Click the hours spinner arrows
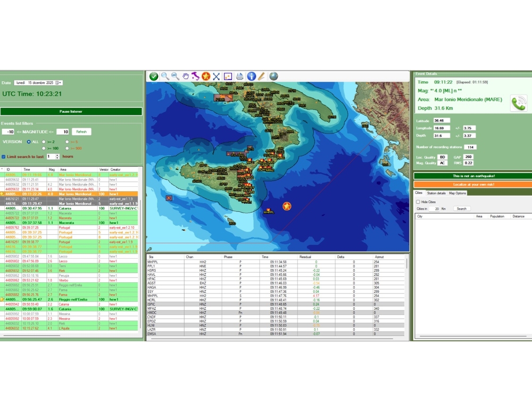Screen dimensions: 532x410 (57, 157)
